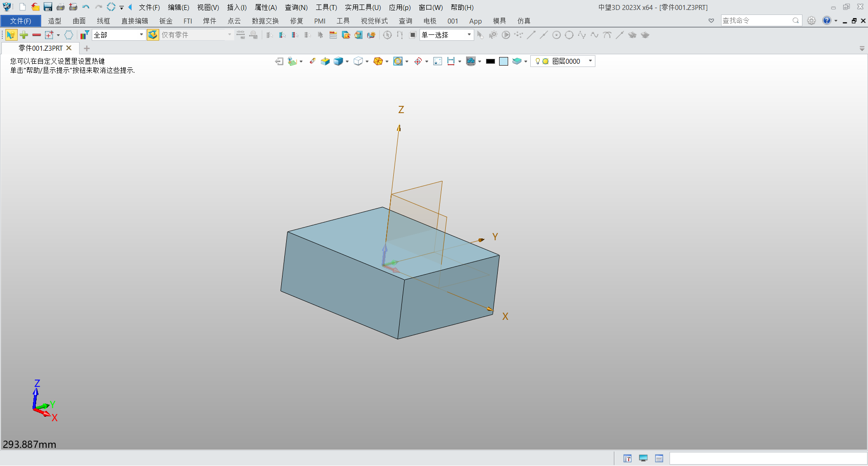
Task: Select the red minus remove-pick icon
Action: [x=37, y=35]
